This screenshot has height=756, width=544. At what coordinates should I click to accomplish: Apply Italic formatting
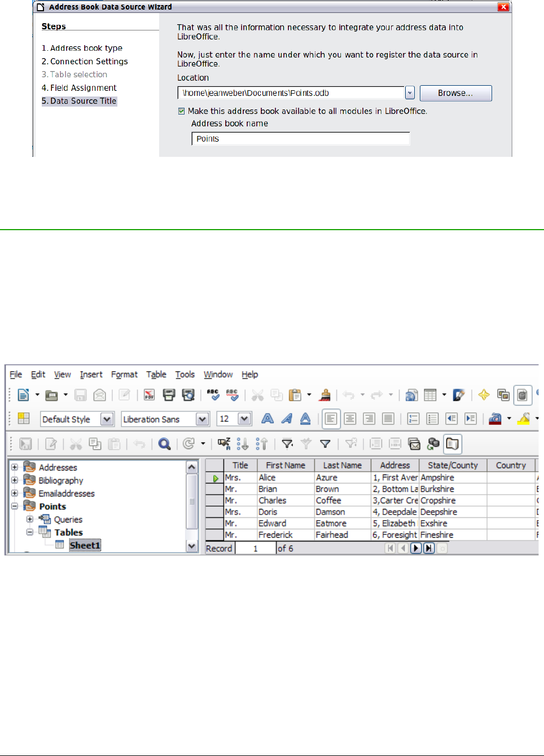287,419
